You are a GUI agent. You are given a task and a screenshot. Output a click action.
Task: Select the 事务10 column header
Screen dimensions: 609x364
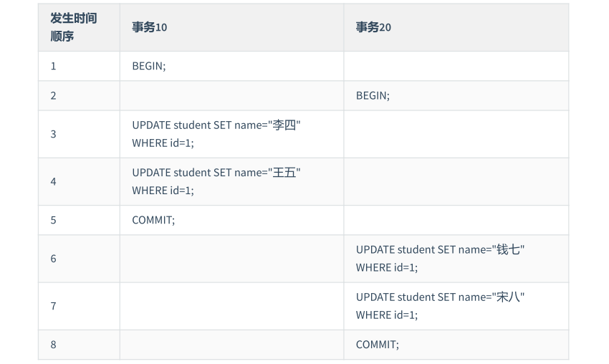click(x=150, y=27)
